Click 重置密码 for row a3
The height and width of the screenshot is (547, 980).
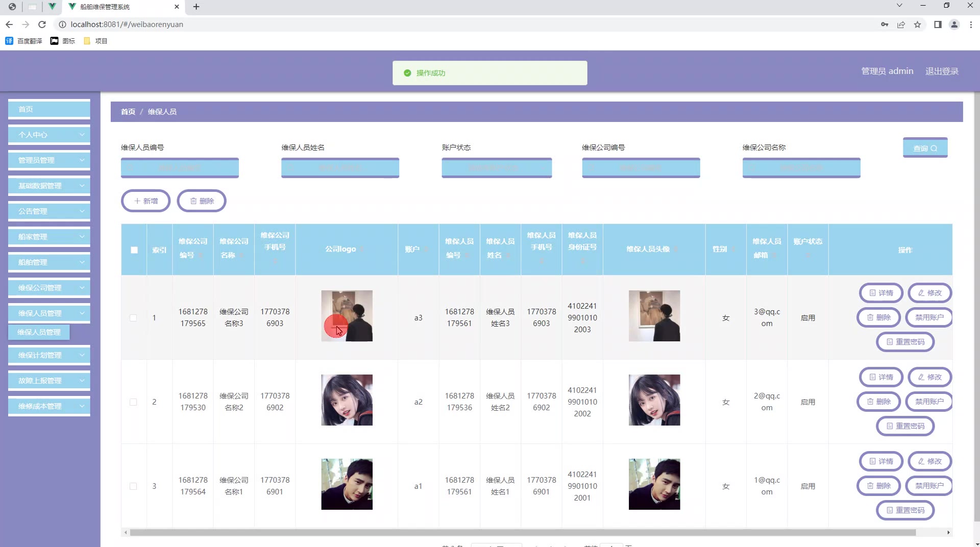click(x=905, y=342)
